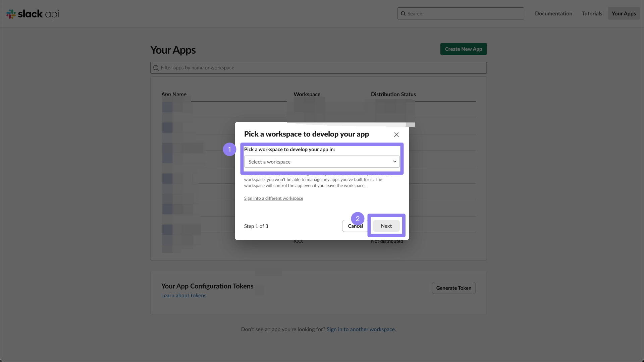Click Sign into a different workspace link

point(273,197)
